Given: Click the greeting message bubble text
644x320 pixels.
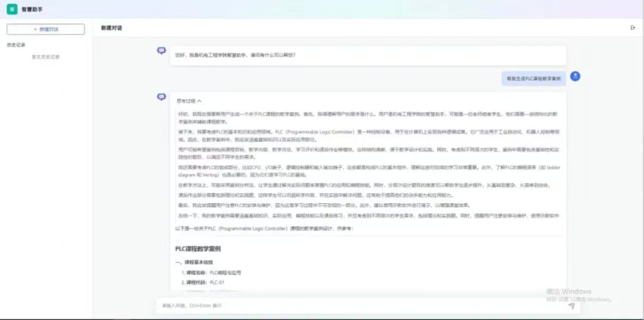Looking at the screenshot, I should [235, 55].
